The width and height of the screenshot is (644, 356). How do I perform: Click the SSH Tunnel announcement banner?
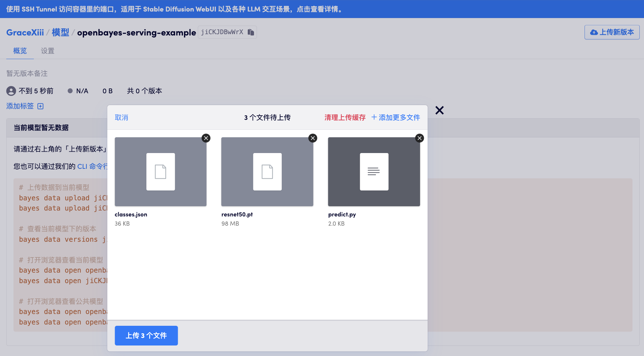(174, 9)
